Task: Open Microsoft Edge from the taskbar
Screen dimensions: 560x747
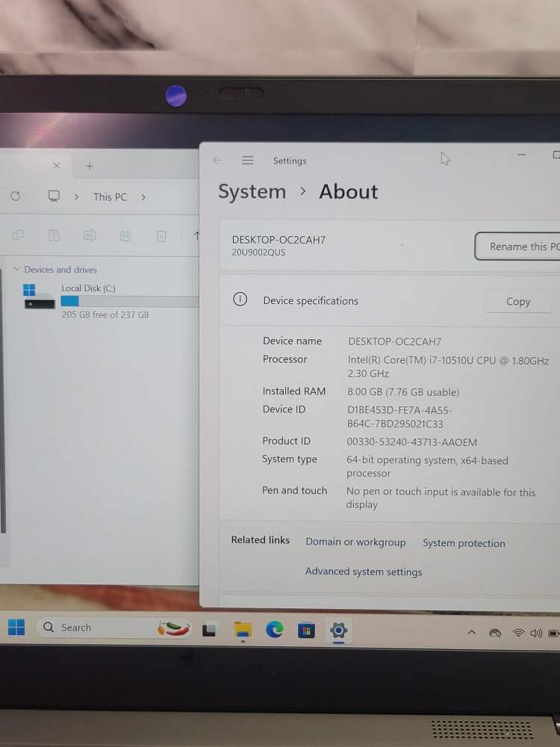Action: (x=275, y=630)
